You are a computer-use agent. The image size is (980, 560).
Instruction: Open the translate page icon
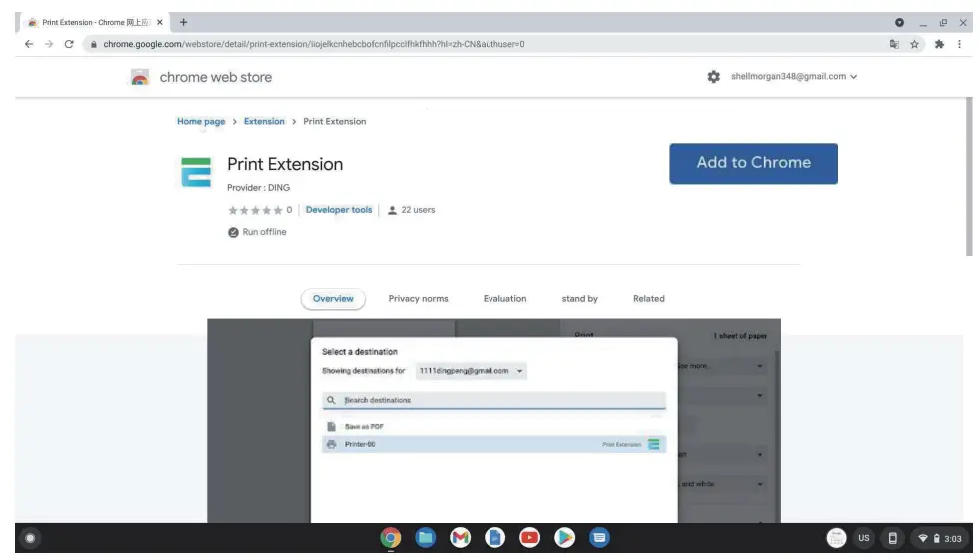(x=894, y=44)
